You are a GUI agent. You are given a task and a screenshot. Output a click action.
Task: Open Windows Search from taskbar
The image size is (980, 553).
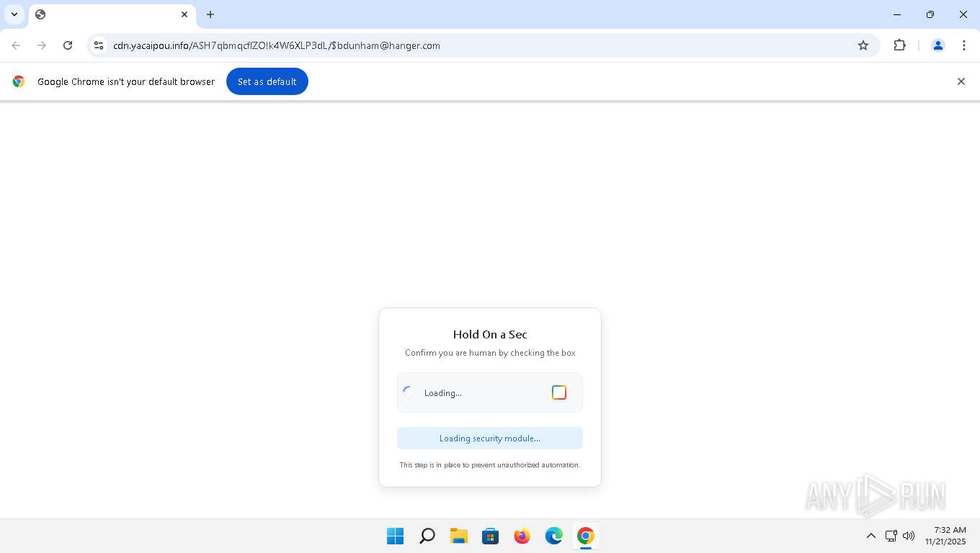point(427,536)
